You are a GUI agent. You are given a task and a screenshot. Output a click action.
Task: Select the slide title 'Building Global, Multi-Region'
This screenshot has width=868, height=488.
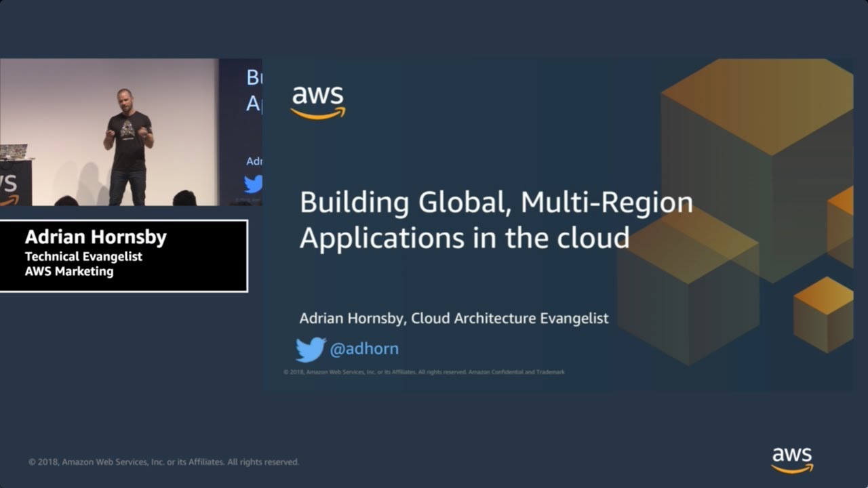pyautogui.click(x=496, y=203)
